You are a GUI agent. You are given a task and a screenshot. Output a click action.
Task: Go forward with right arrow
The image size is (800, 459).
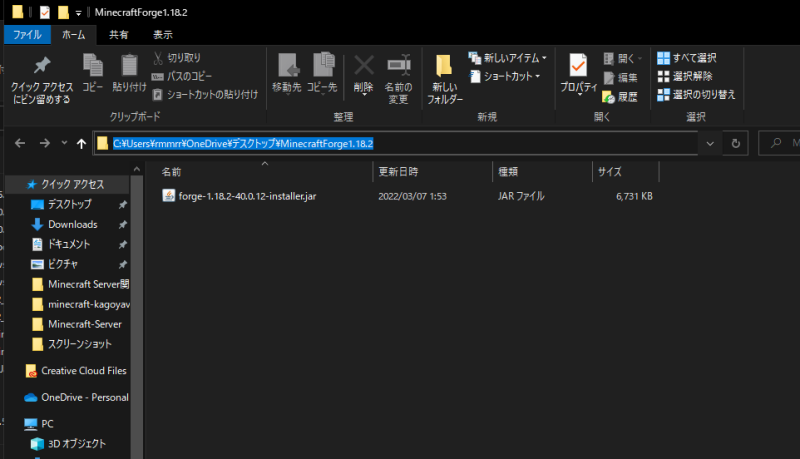(45, 143)
